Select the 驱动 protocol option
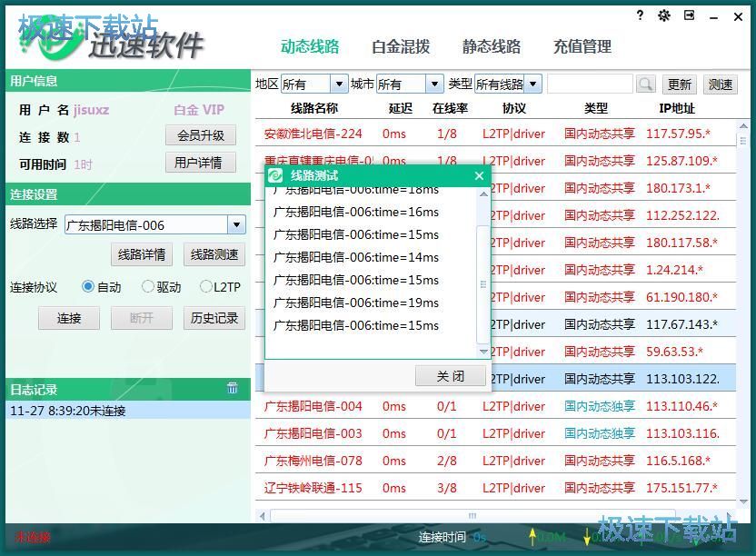Screen dimensions: 756x556 point(146,286)
